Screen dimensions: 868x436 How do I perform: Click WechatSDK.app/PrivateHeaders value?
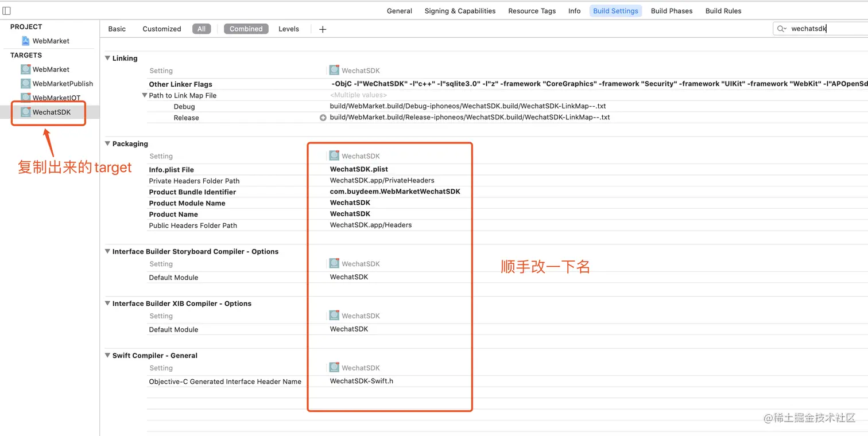pyautogui.click(x=382, y=180)
